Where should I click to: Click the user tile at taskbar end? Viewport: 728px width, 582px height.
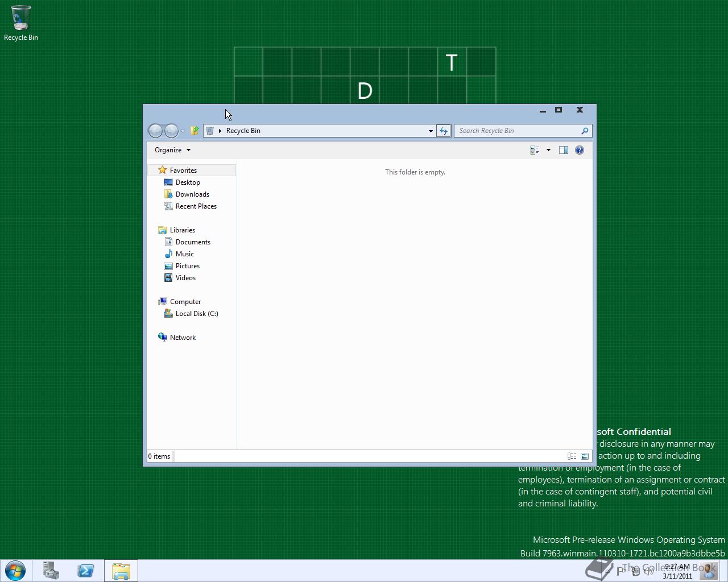tap(708, 571)
